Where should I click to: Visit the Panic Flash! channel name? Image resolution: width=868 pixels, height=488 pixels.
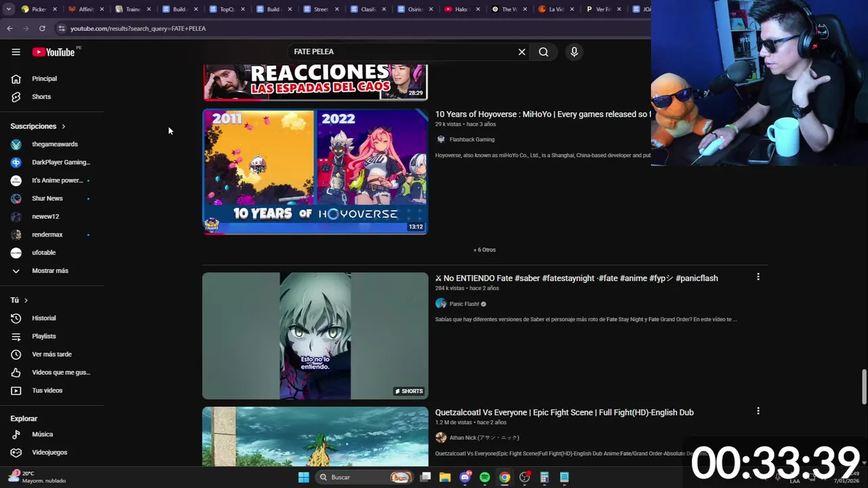[465, 304]
